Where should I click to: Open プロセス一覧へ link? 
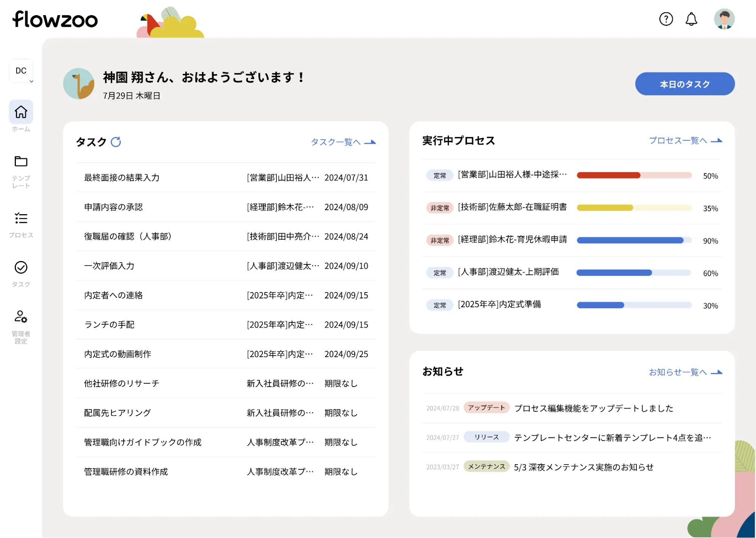tap(685, 140)
